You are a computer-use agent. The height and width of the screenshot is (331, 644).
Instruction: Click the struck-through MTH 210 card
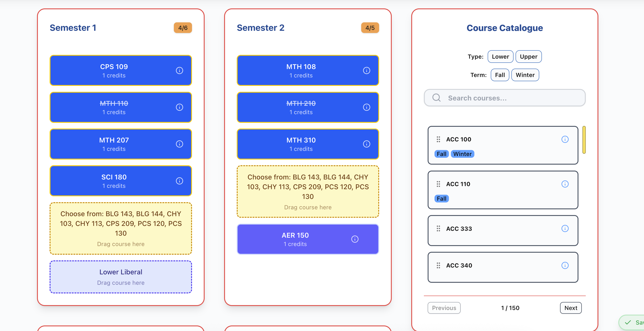(x=301, y=107)
